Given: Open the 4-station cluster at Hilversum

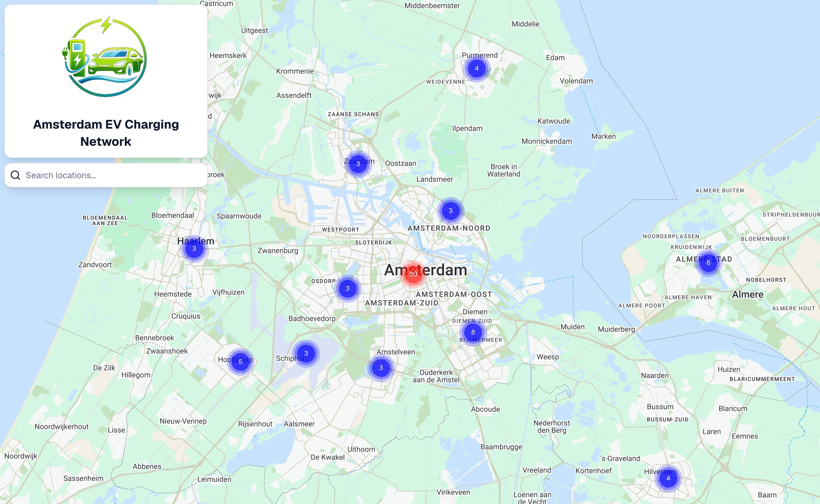Looking at the screenshot, I should tap(668, 478).
